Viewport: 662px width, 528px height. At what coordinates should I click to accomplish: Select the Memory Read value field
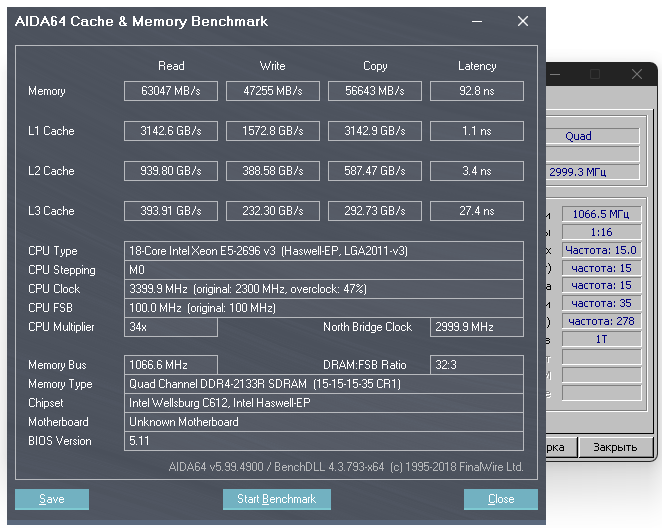[171, 91]
